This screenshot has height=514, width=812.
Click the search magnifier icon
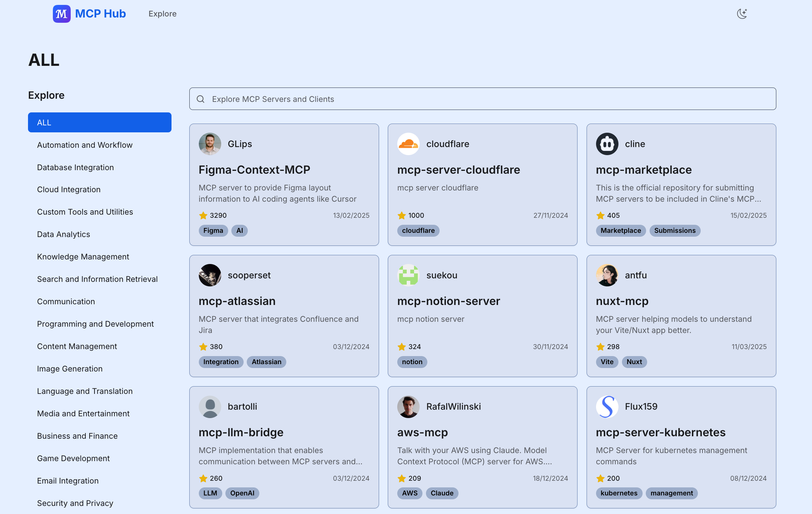coord(201,99)
